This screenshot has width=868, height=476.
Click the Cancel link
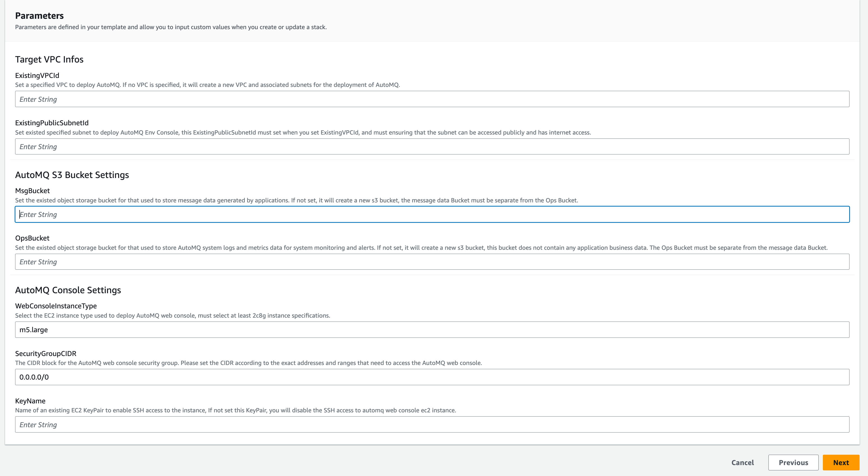point(742,463)
